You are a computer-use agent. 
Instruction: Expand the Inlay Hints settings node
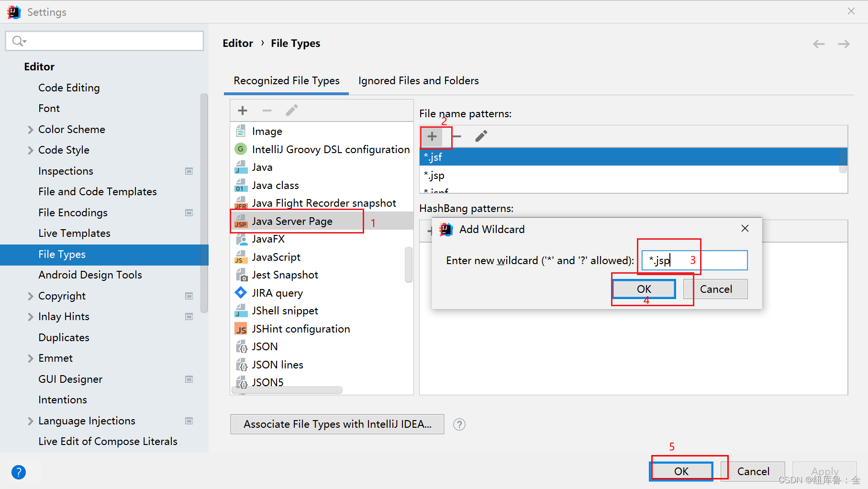click(31, 317)
